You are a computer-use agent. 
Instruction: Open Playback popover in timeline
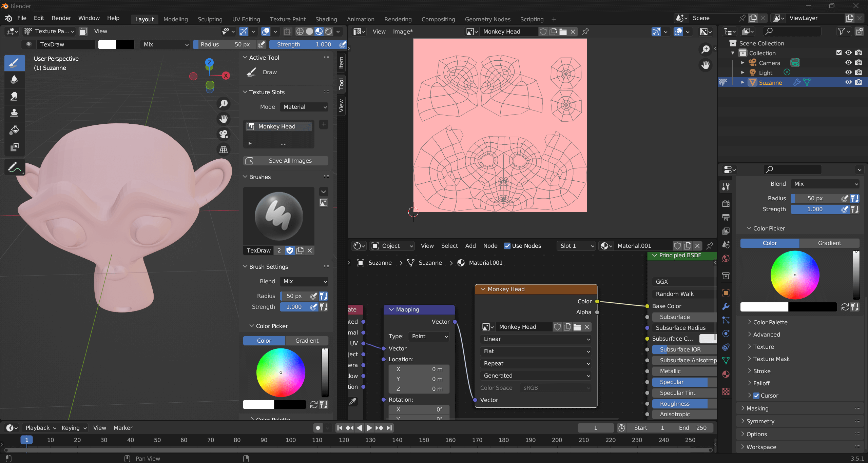tap(40, 428)
